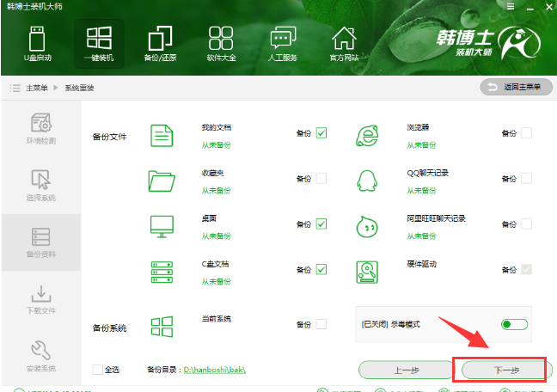Click QQ聊天记录 penguin icon

(x=367, y=181)
